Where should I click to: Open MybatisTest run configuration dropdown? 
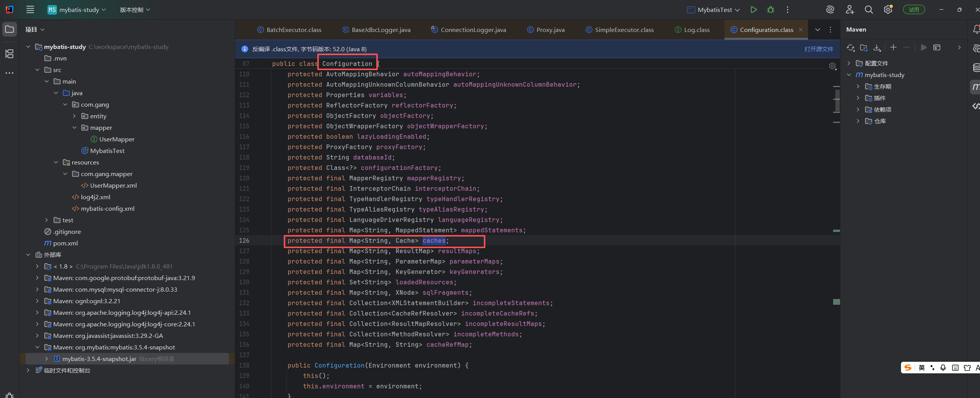click(713, 10)
